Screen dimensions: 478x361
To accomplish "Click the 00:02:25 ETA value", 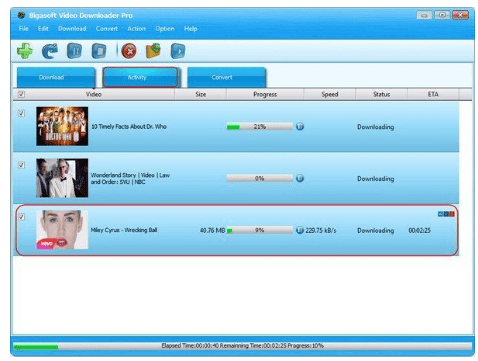I will click(x=419, y=230).
